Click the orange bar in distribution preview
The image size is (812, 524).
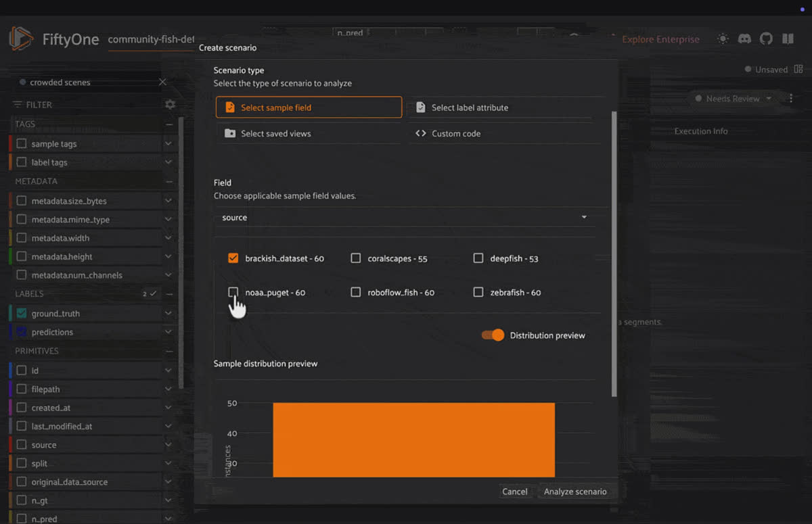(x=414, y=439)
